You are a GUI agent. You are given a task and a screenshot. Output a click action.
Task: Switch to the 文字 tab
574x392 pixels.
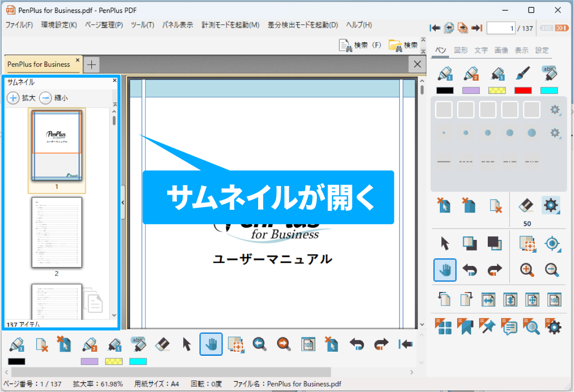[x=481, y=50]
